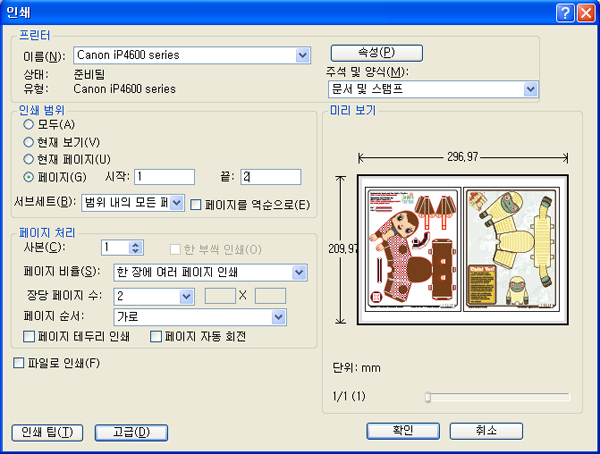This screenshot has width=600, height=454.
Task: Confirm printing with the 확인 button
Action: (403, 431)
